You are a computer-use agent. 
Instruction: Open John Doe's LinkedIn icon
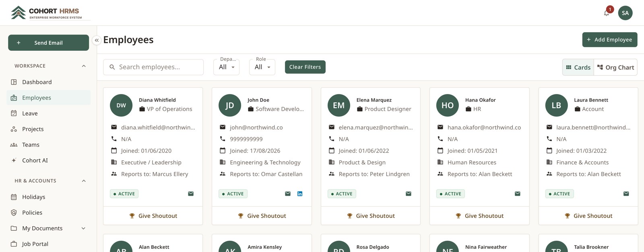click(300, 194)
